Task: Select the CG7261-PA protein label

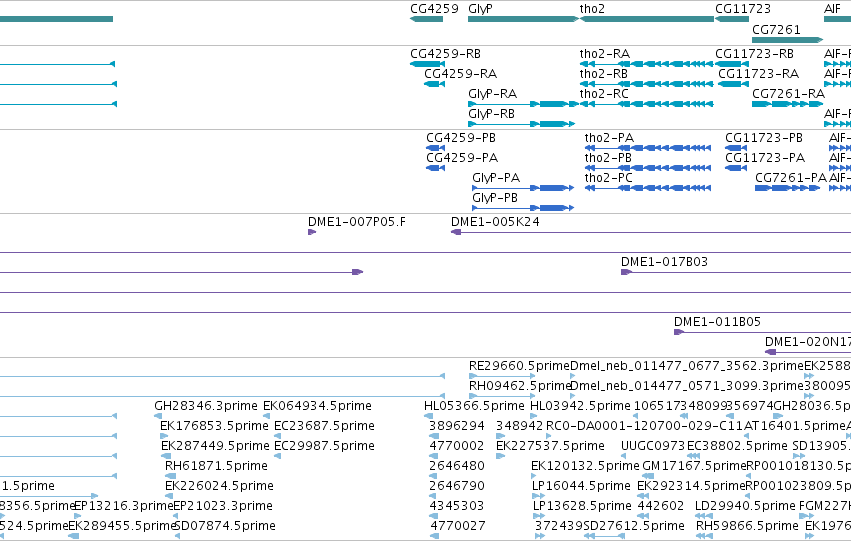Action: pos(791,178)
